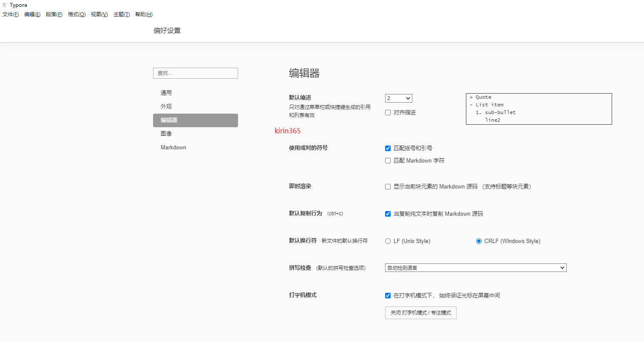Switch to the 外观 settings section
This screenshot has height=343, width=644.
click(x=196, y=106)
